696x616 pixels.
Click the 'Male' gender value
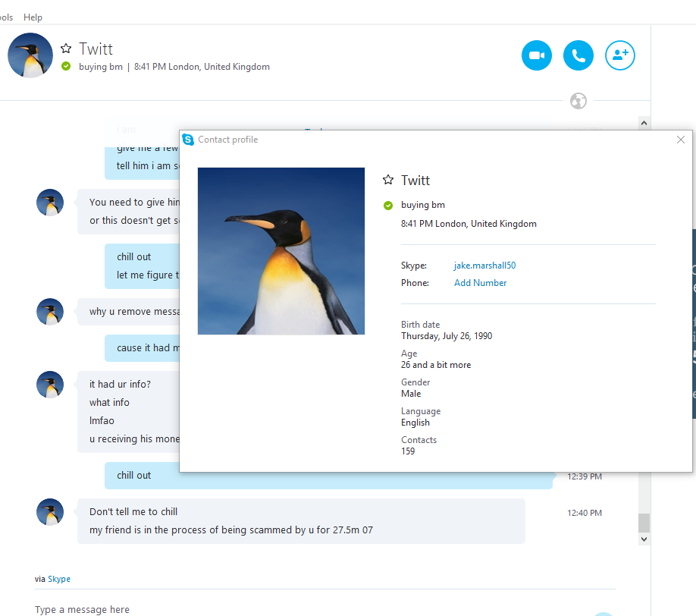pyautogui.click(x=411, y=394)
